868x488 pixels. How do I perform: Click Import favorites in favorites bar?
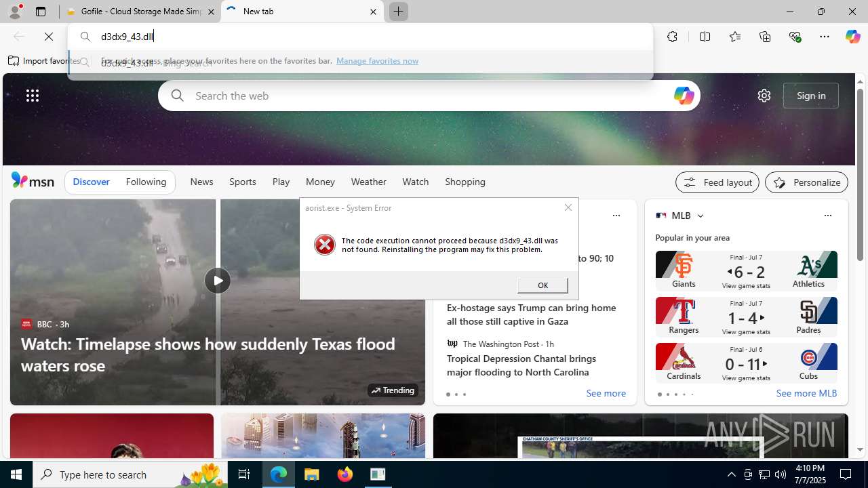(43, 61)
